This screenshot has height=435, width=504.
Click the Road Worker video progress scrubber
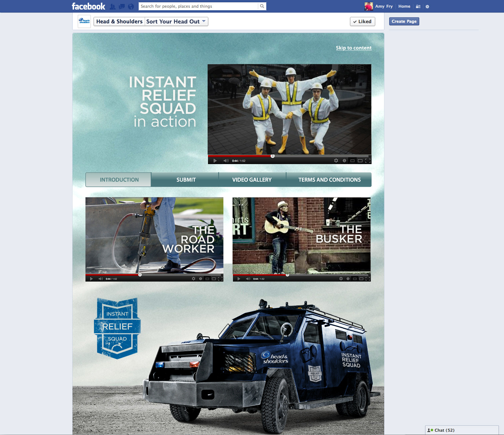(x=140, y=275)
